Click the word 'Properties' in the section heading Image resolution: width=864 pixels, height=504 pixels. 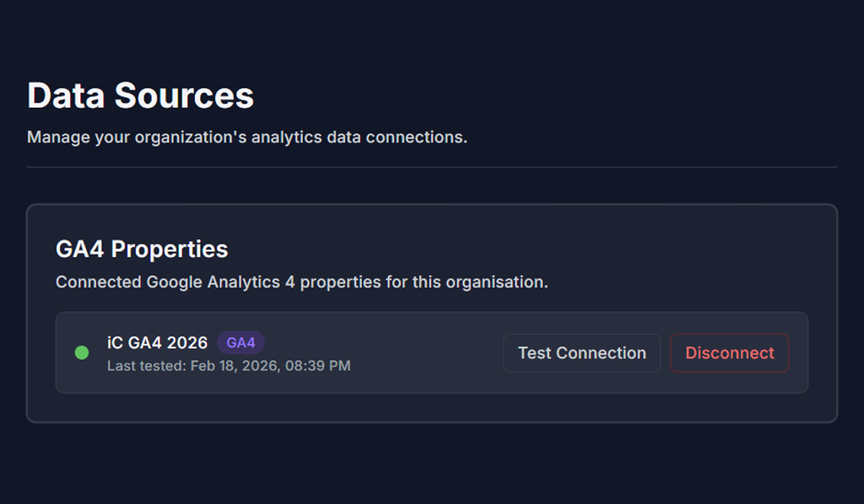click(170, 249)
